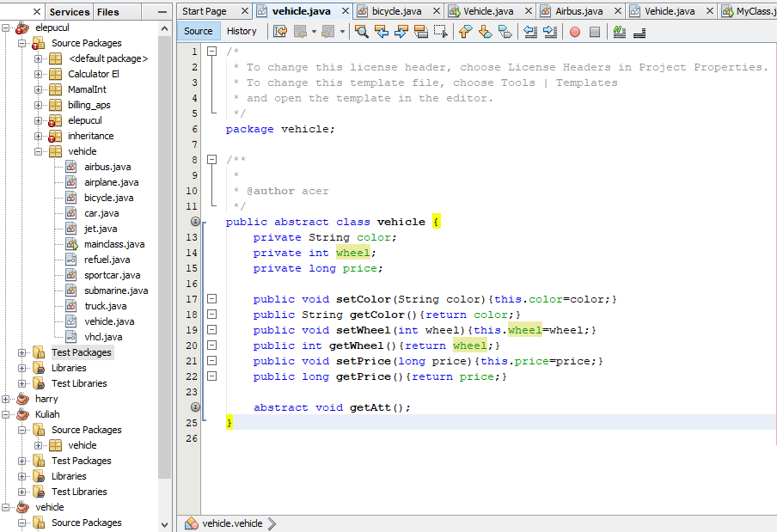Toggle Highlight Search in editor toolbar

[x=420, y=32]
